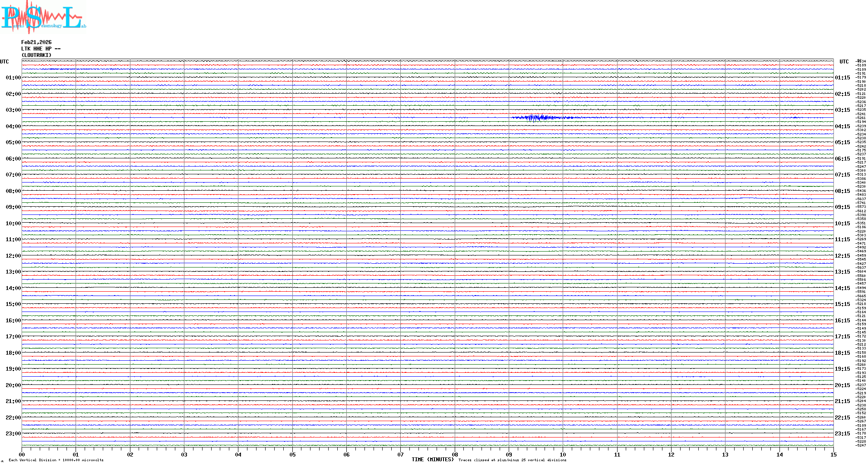
Task: Click the right UTC axis header
Action: point(844,62)
